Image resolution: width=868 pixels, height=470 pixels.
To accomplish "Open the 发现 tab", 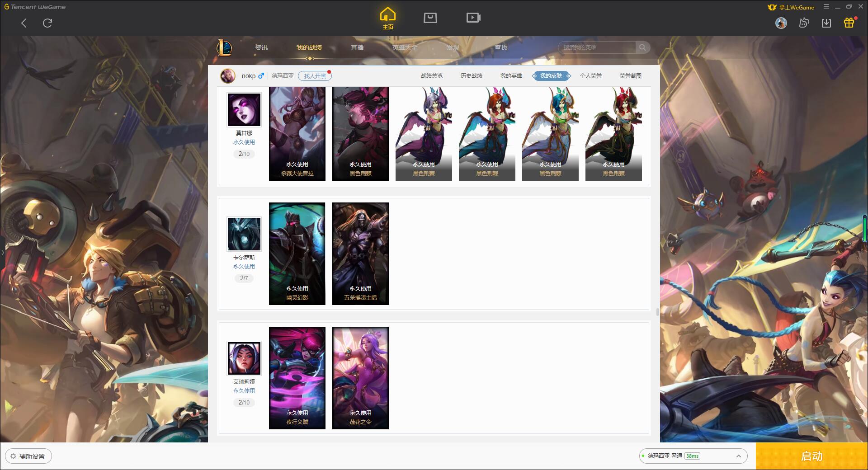I will coord(453,47).
